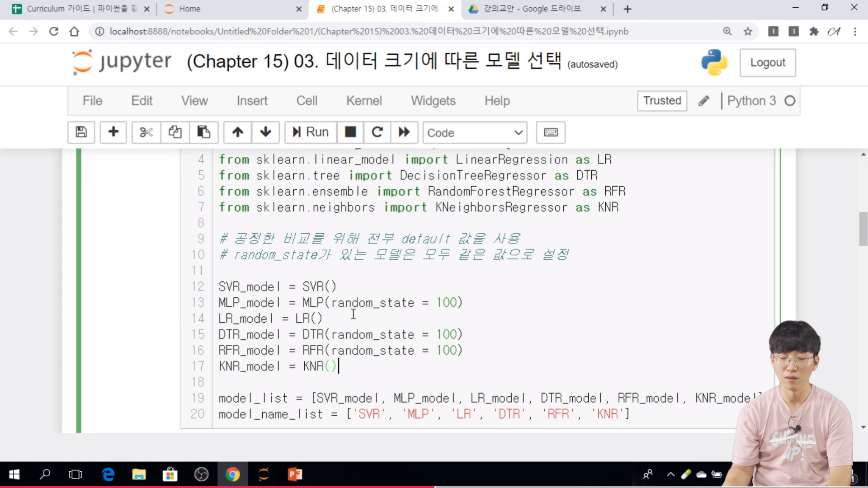Toggle the Trusted notebook indicator
The image size is (868, 488).
pyautogui.click(x=662, y=100)
